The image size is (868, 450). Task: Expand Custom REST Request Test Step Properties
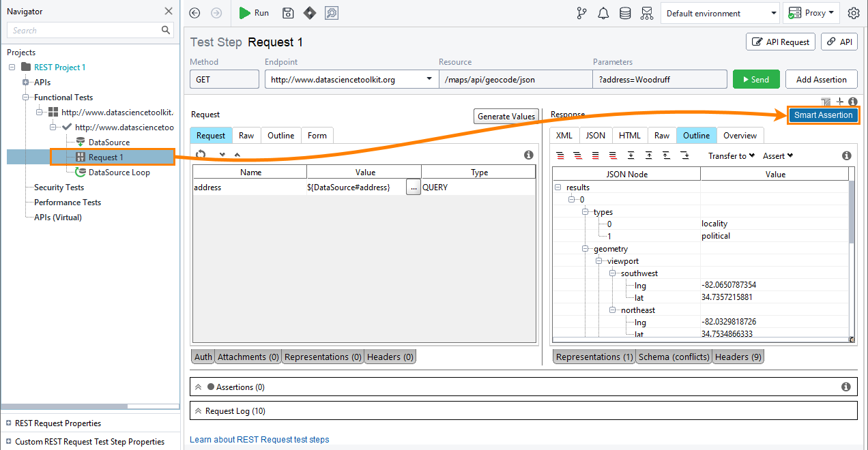tap(8, 441)
